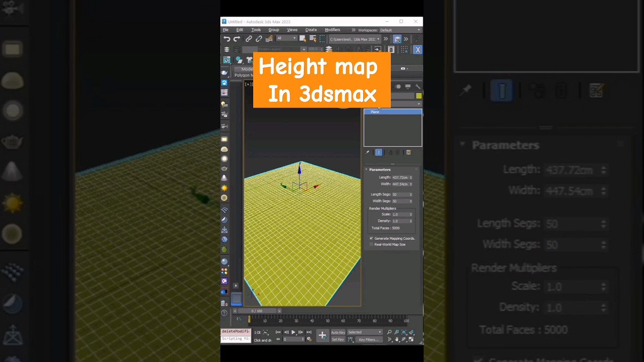Open the Modifiers menu
Viewport: 644px width, 362px height.
pyautogui.click(x=333, y=30)
